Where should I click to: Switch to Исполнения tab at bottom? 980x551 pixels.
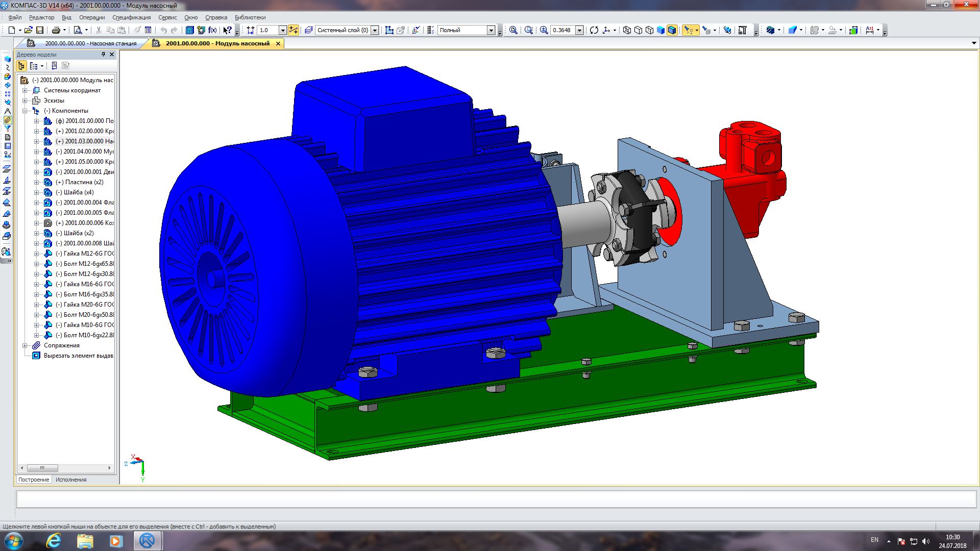click(71, 480)
